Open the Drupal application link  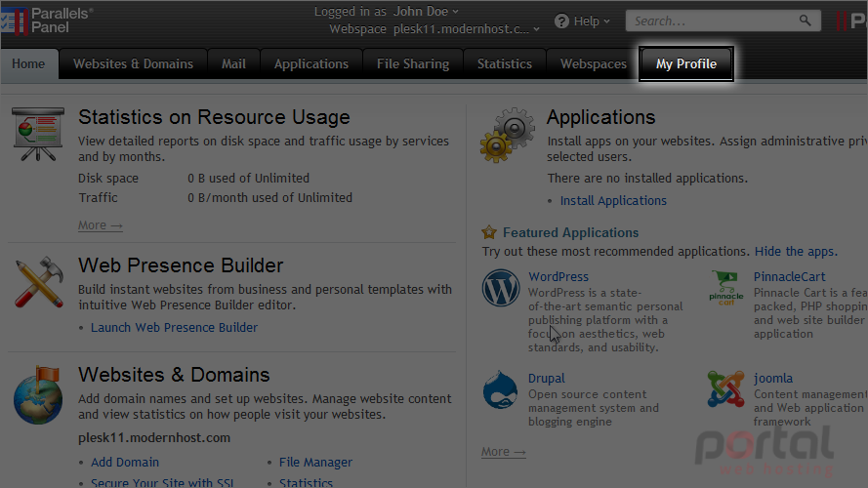(547, 379)
